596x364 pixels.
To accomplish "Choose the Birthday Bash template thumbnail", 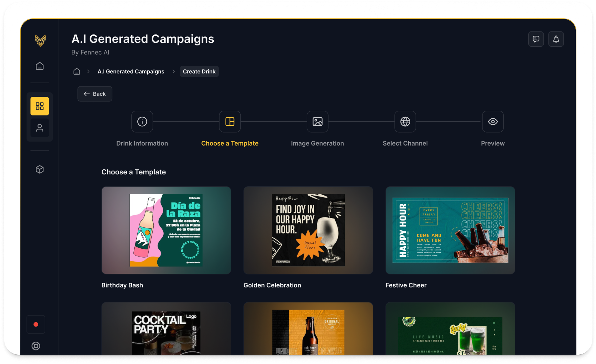I will pyautogui.click(x=166, y=230).
